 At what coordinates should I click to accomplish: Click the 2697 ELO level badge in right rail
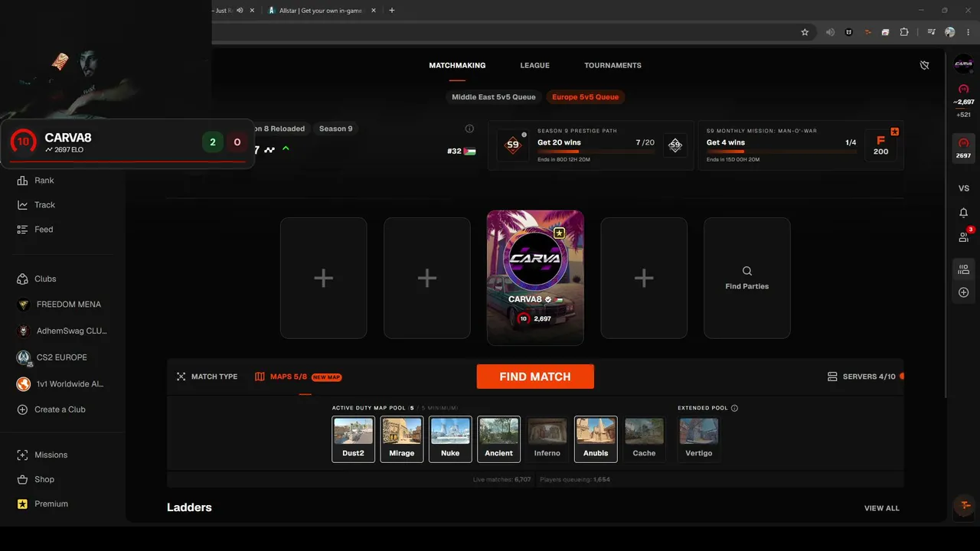pos(964,147)
